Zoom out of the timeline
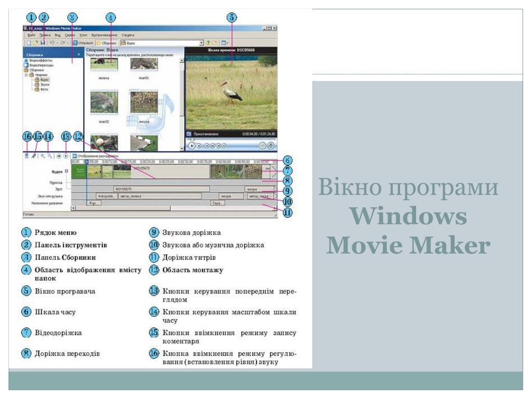The width and height of the screenshot is (532, 399). 49,156
